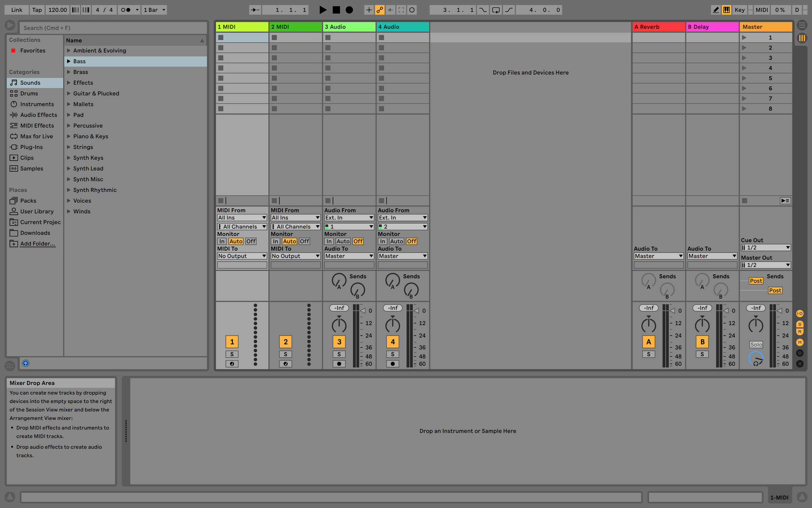Expand the Bass category in the browser
Screen dimensions: 812x508
(x=69, y=61)
